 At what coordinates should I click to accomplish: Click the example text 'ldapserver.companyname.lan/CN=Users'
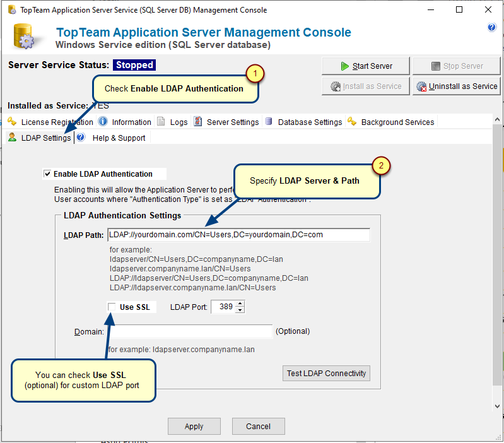tap(180, 268)
